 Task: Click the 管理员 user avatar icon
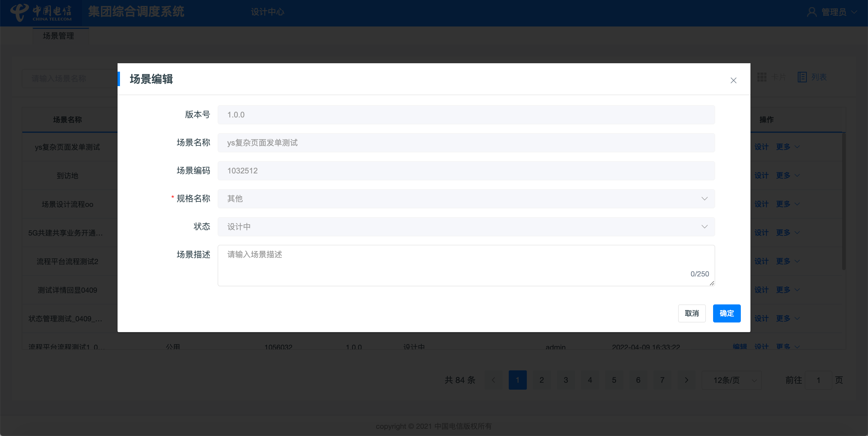coord(811,12)
